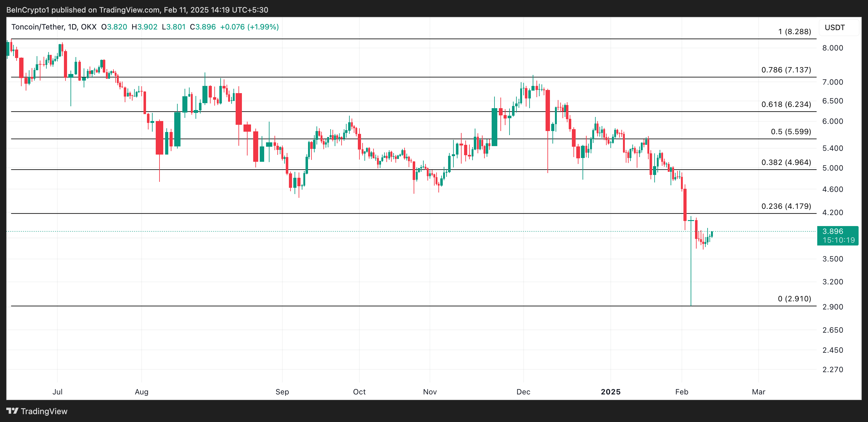Click the closing price value C3.896
This screenshot has width=868, height=422.
tap(203, 27)
